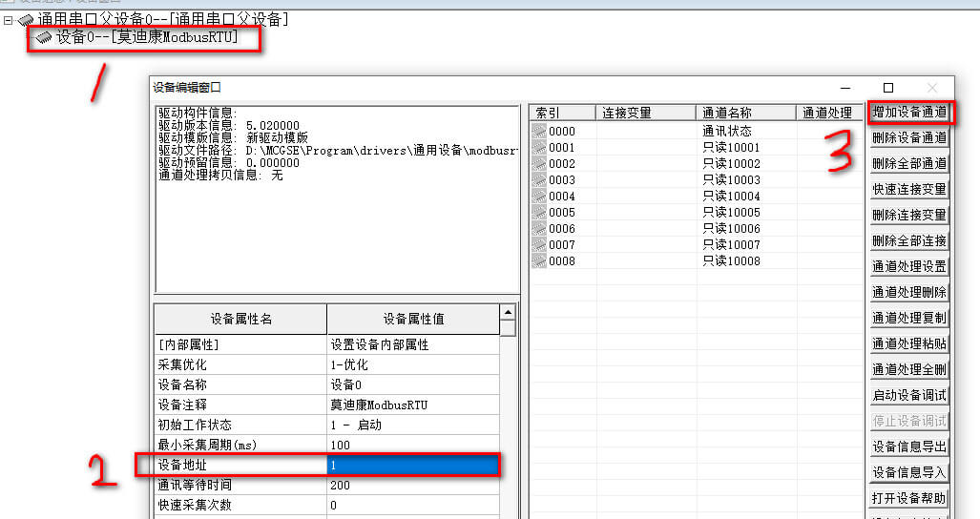Collapse the 通用串口父设备0 tree node
Viewport: 980px width, 519px height.
pos(8,19)
